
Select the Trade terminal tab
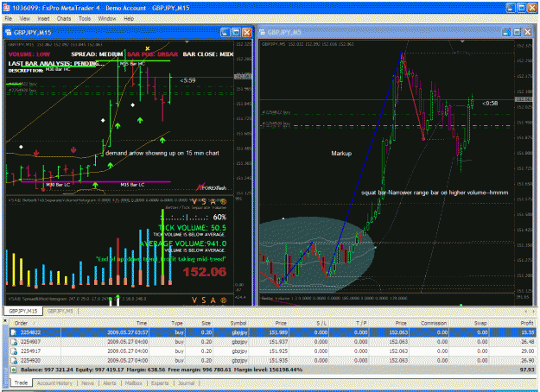21,383
